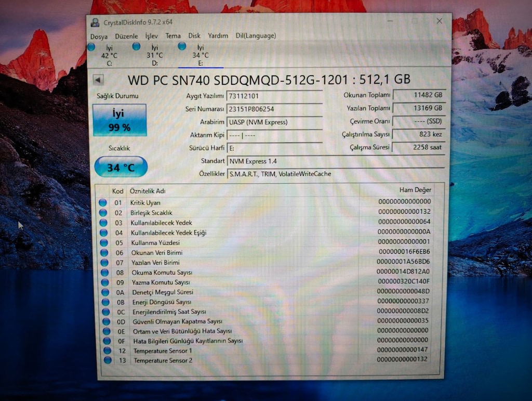Click status icon for Okuma Komutu Sayısı row
This screenshot has height=401, width=532.
coord(105,273)
